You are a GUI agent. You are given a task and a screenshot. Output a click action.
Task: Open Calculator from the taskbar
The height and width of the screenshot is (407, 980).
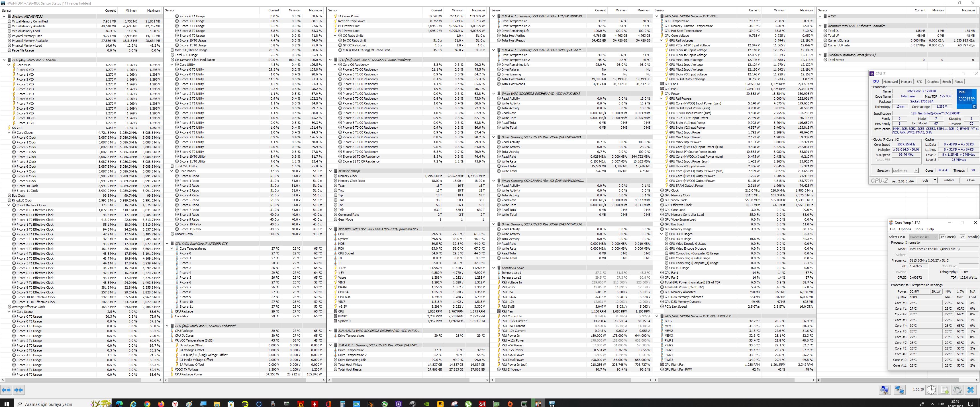click(x=342, y=404)
